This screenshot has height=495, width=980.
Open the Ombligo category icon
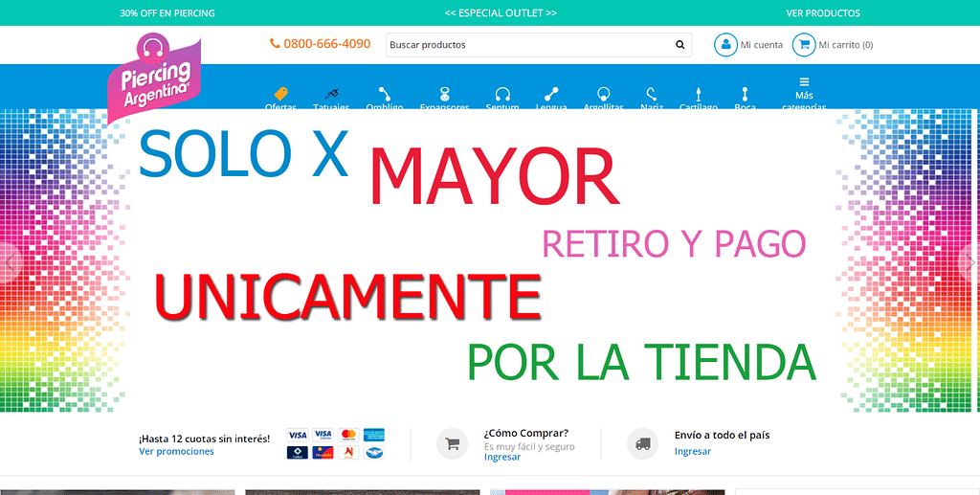click(x=385, y=95)
